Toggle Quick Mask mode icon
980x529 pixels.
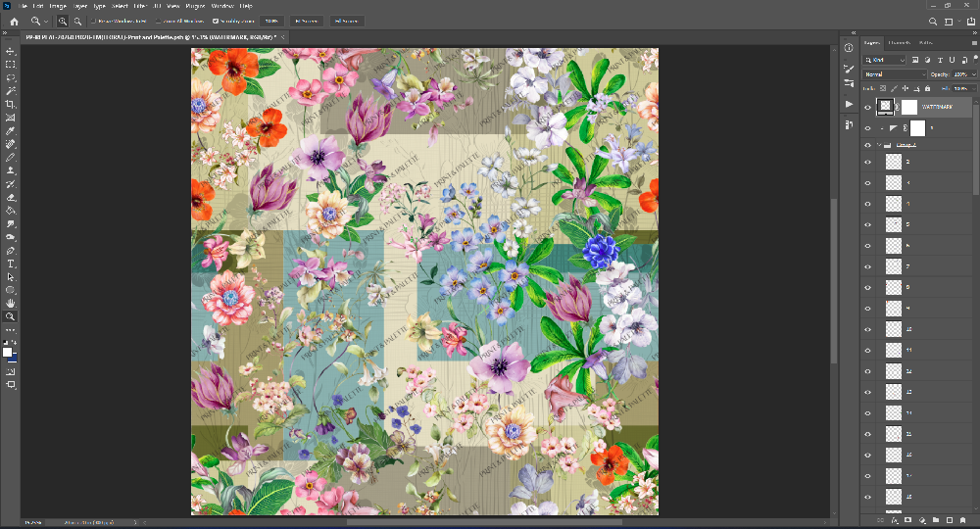(x=11, y=371)
